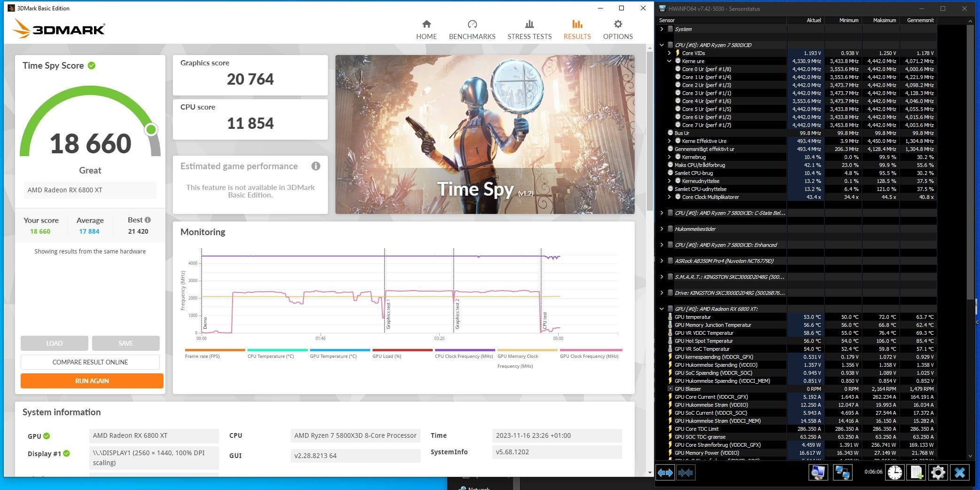Collapse the GPU [#0]: AMD Radeon RX 6800 XT group

tap(661, 309)
